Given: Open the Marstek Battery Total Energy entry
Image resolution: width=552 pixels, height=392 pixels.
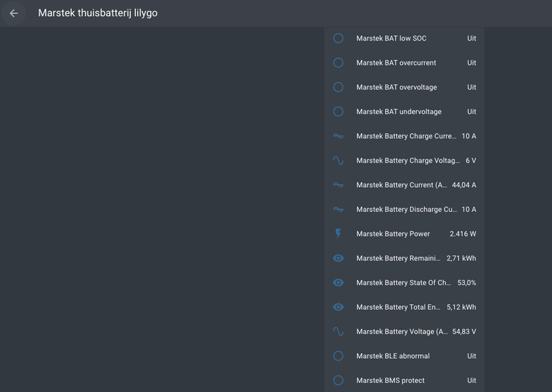Looking at the screenshot, I should coord(404,307).
